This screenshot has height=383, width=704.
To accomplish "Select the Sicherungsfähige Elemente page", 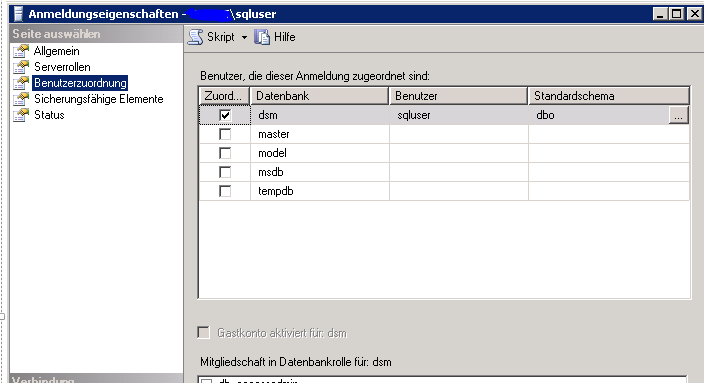I will coord(98,99).
